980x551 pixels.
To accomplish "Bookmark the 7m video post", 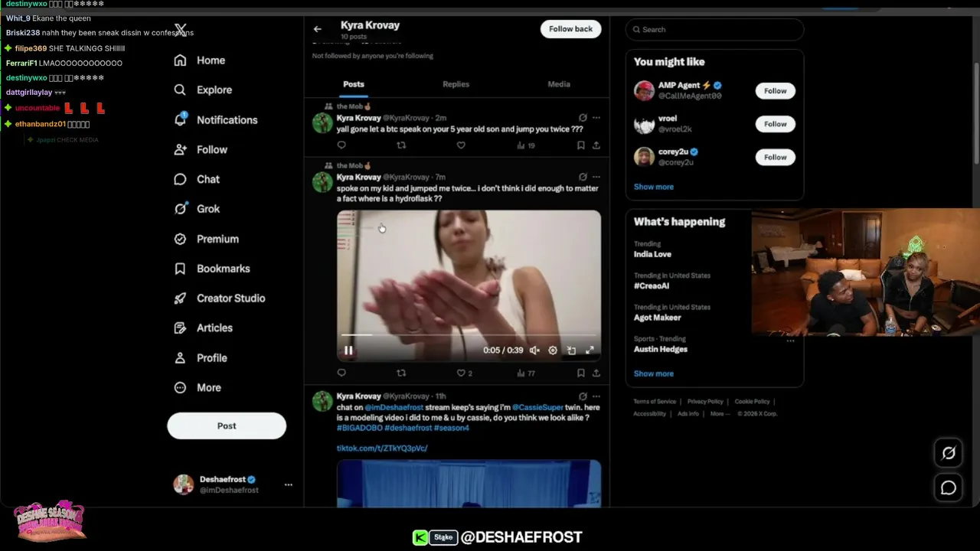I will 580,373.
